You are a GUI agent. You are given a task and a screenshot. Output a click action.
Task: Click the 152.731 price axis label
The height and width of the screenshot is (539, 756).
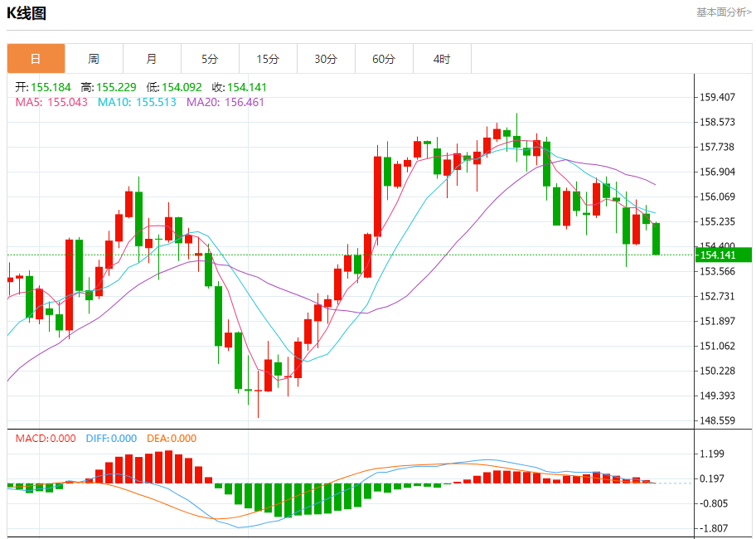point(717,296)
